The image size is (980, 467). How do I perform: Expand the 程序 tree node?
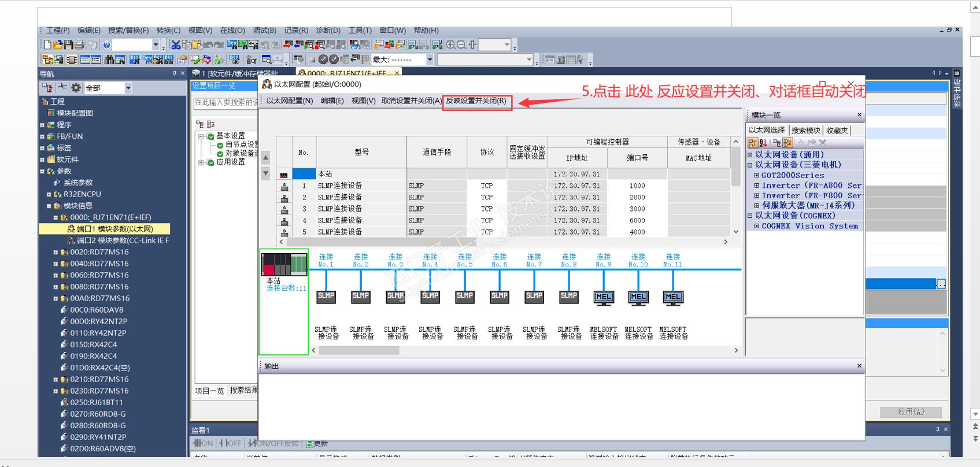pyautogui.click(x=42, y=125)
